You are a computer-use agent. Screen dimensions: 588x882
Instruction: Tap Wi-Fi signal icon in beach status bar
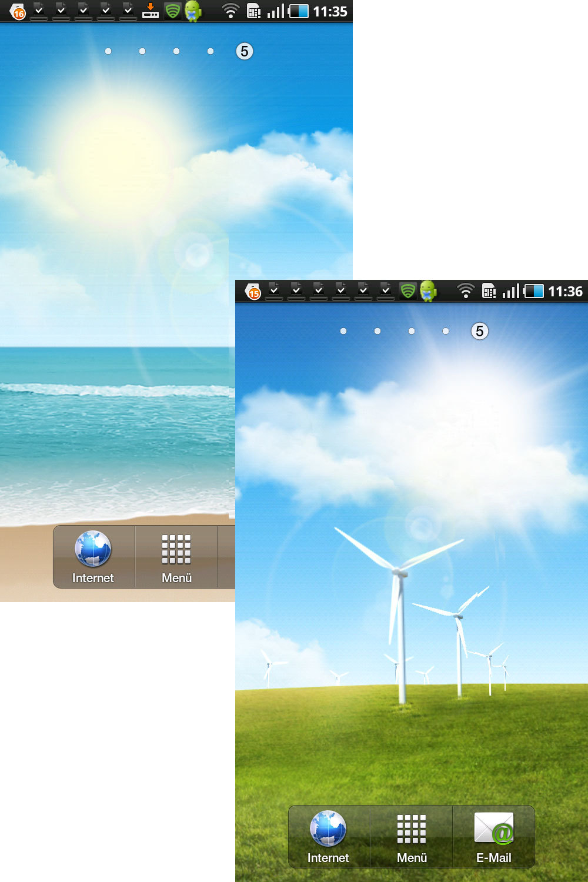[x=230, y=11]
